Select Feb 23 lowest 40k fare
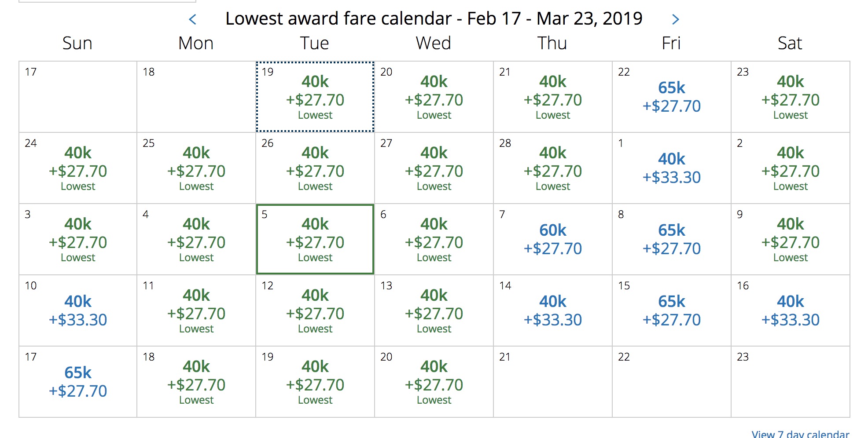Image resolution: width=868 pixels, height=438 pixels. coord(791,97)
